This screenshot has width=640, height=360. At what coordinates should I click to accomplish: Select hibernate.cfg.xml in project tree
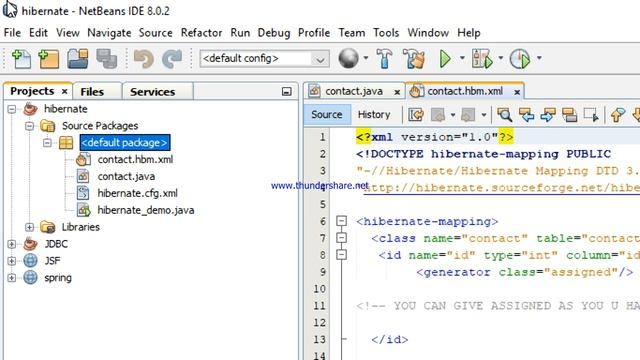(137, 193)
